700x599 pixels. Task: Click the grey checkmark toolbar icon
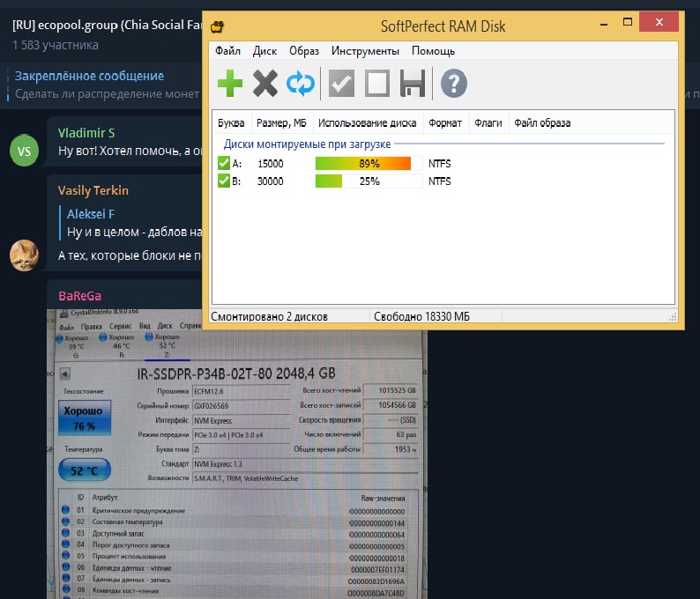[341, 84]
